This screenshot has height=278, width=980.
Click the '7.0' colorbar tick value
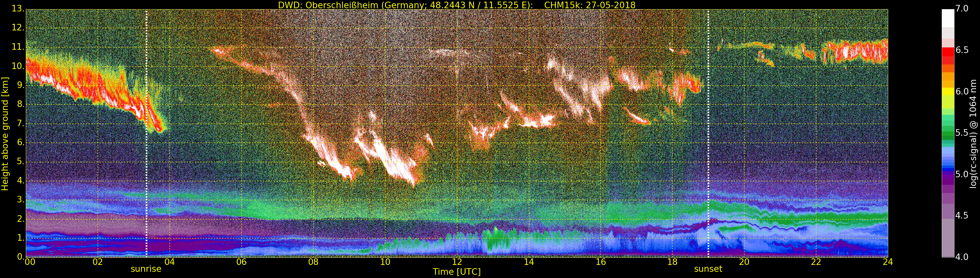click(x=962, y=9)
